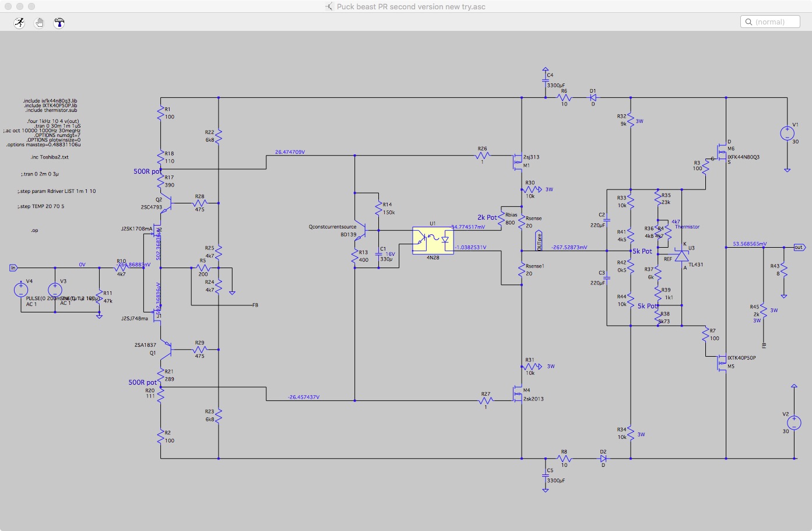Click the .include IXTK40P50P.lib directive
The image size is (812, 531).
click(x=51, y=106)
